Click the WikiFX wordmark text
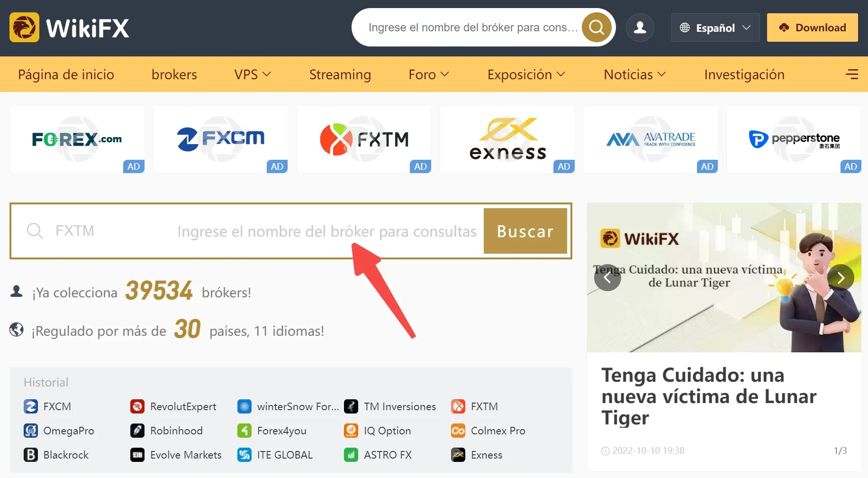Viewport: 868px width, 478px height. (88, 28)
